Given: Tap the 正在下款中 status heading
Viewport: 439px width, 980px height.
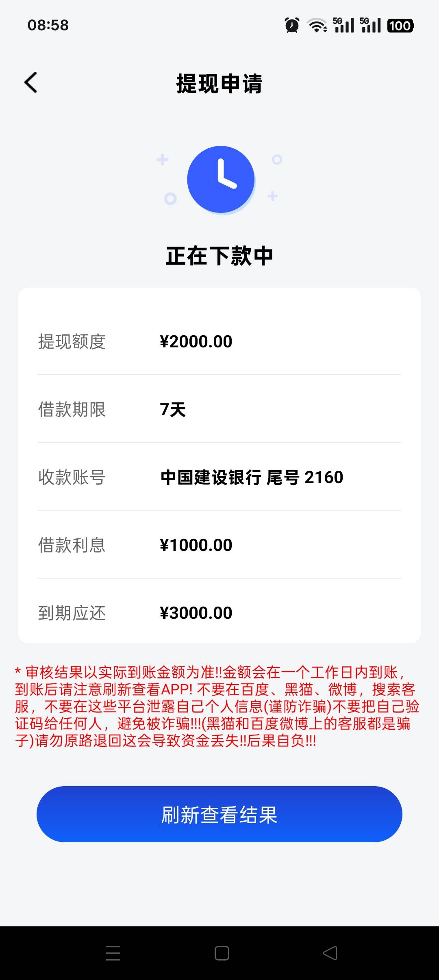Looking at the screenshot, I should 219,256.
